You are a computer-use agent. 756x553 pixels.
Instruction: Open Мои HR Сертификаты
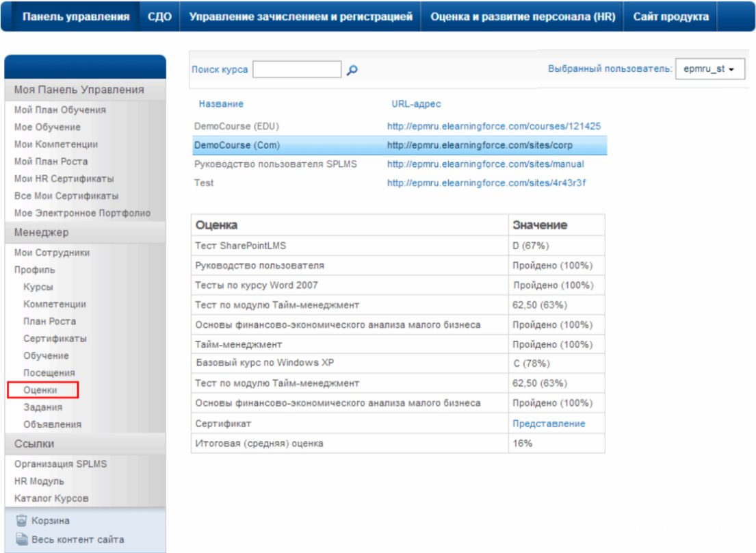click(x=64, y=179)
